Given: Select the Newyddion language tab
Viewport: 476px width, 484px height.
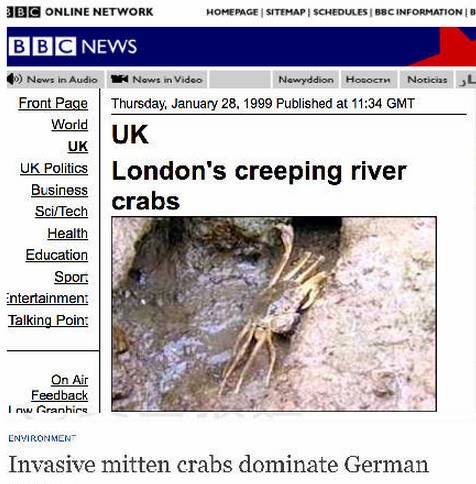Looking at the screenshot, I should click(x=306, y=80).
